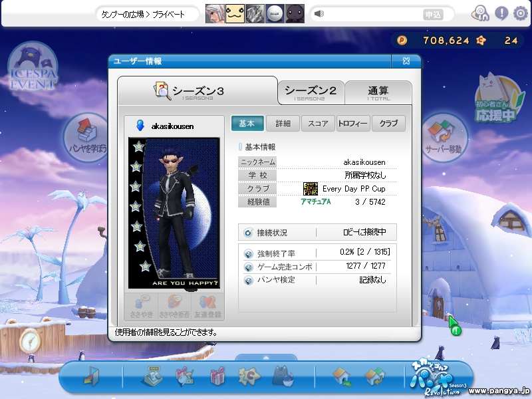This screenshot has height=399, width=532.
Task: Click the Every Day PP Cup club emblem
Action: click(310, 189)
